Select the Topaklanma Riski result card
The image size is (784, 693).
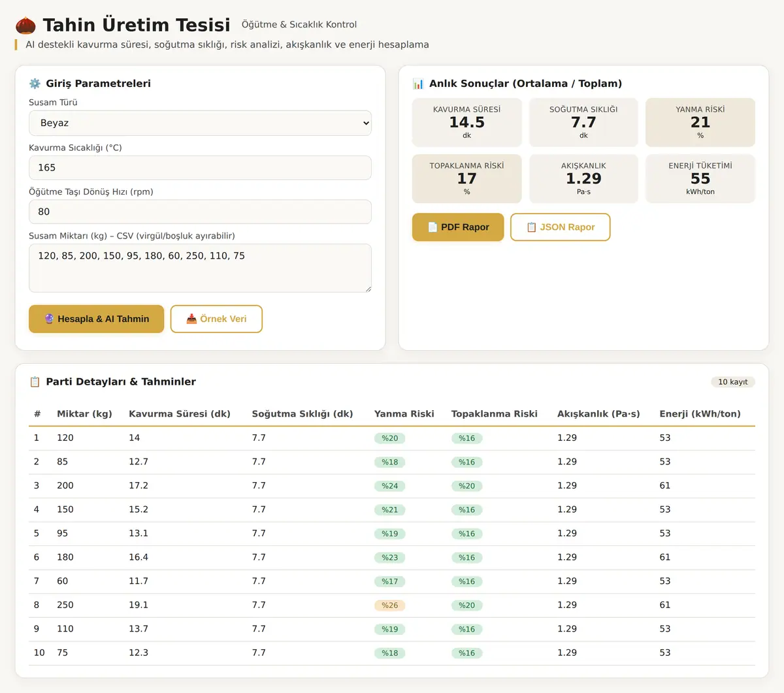466,179
